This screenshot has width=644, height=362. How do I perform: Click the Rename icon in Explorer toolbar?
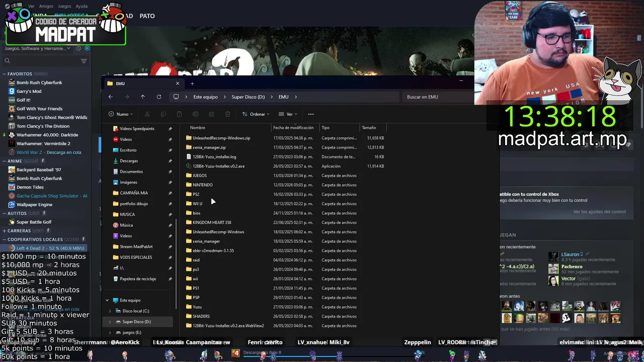click(x=196, y=114)
